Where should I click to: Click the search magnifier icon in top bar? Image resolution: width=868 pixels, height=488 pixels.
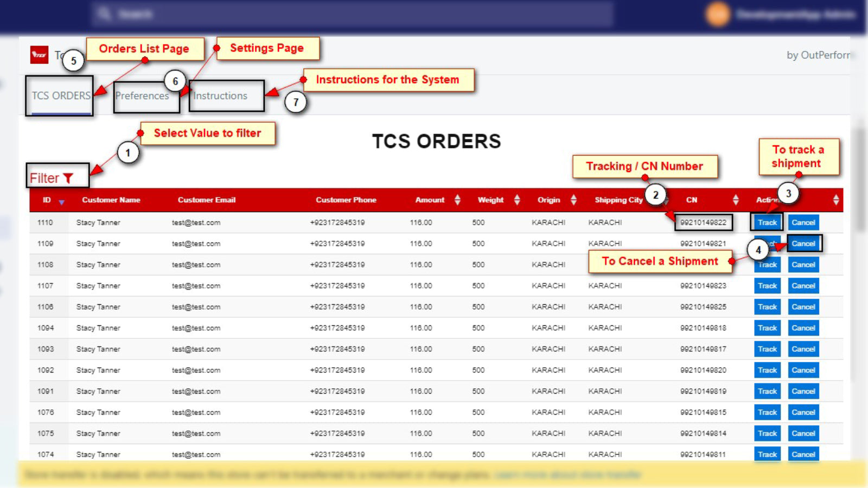pyautogui.click(x=105, y=14)
